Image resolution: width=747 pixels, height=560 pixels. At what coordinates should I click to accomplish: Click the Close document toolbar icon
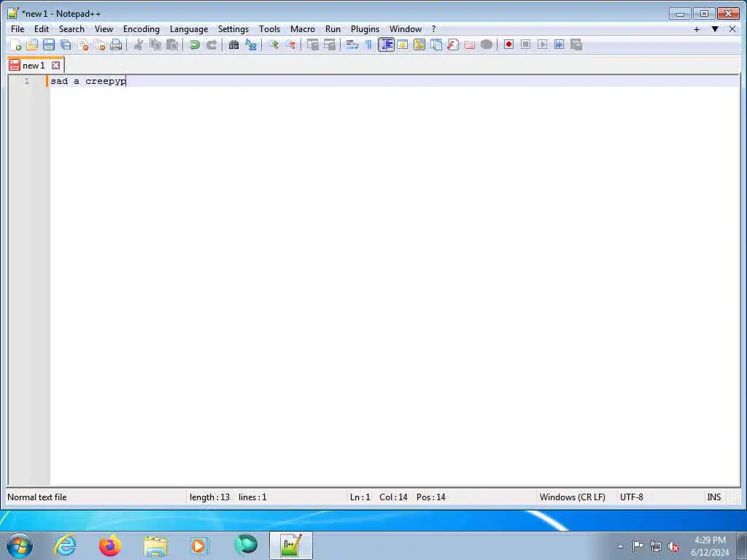click(x=83, y=44)
